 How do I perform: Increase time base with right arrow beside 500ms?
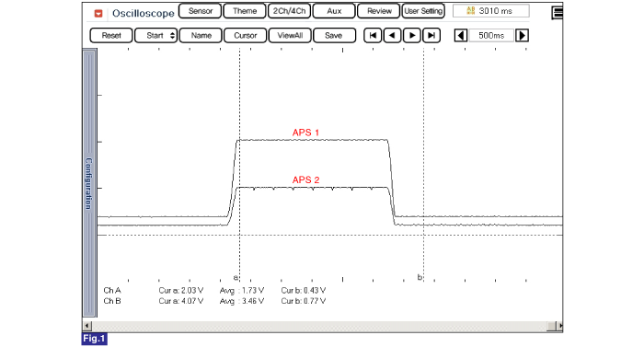(522, 35)
